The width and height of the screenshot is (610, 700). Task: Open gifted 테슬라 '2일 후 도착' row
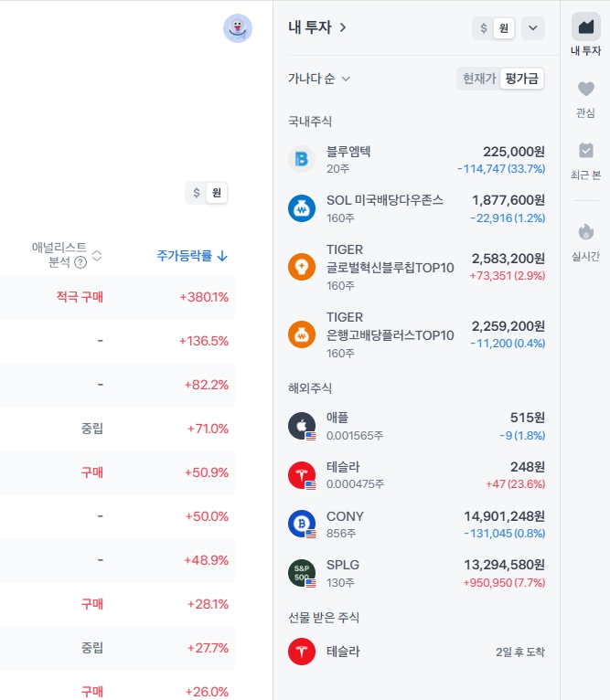[416, 652]
